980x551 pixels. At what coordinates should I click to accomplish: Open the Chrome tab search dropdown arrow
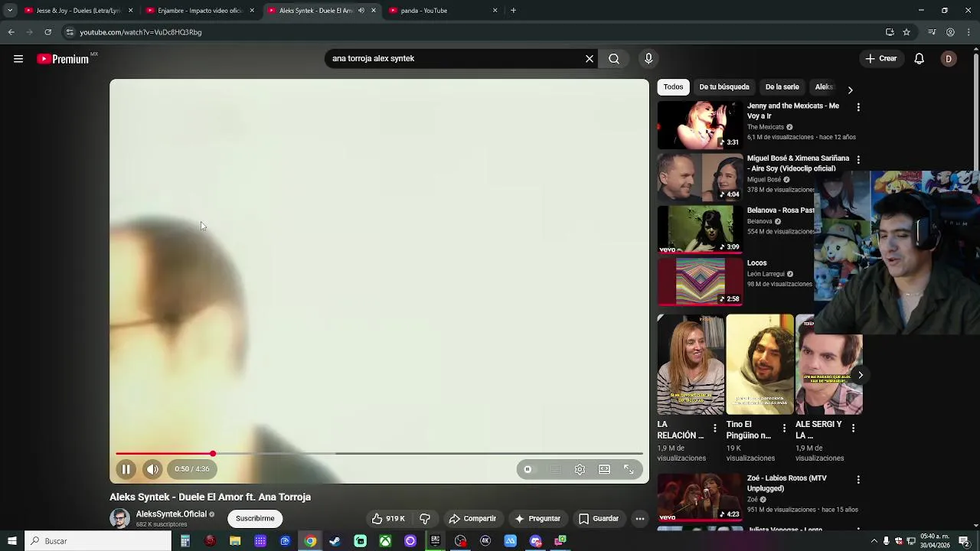[x=9, y=11]
